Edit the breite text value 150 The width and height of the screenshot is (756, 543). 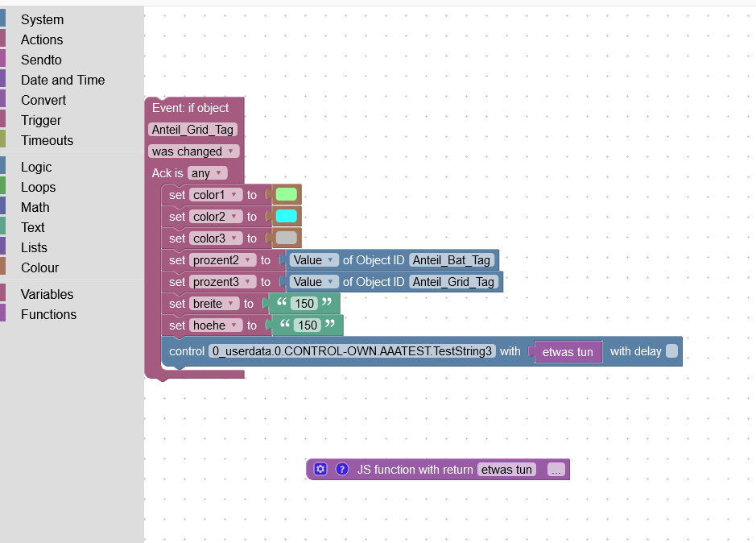pyautogui.click(x=304, y=304)
